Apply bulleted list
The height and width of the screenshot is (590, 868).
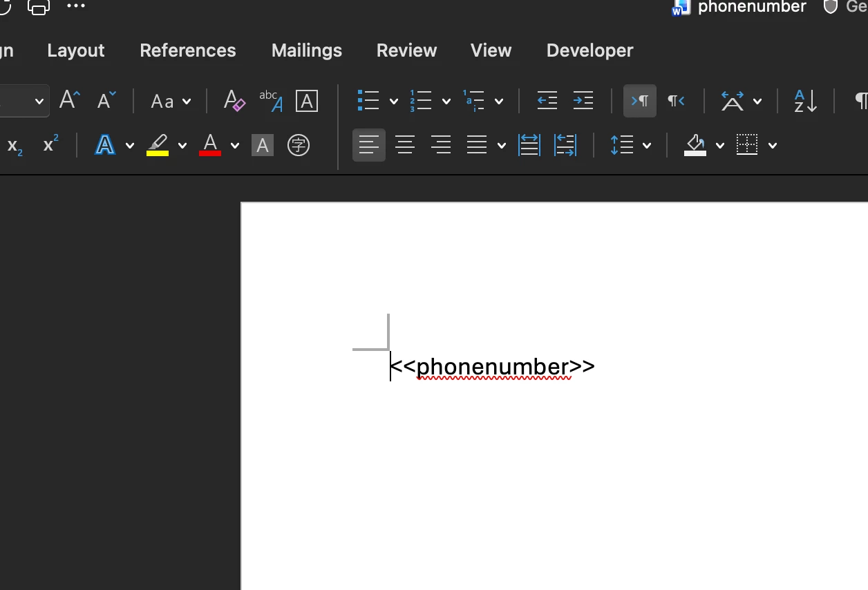(368, 101)
